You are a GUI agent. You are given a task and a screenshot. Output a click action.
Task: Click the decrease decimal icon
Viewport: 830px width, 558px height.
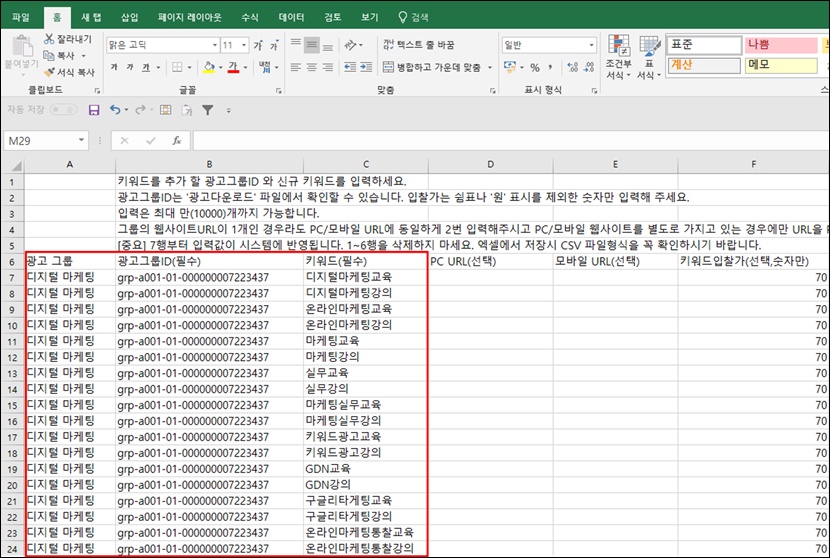[589, 67]
